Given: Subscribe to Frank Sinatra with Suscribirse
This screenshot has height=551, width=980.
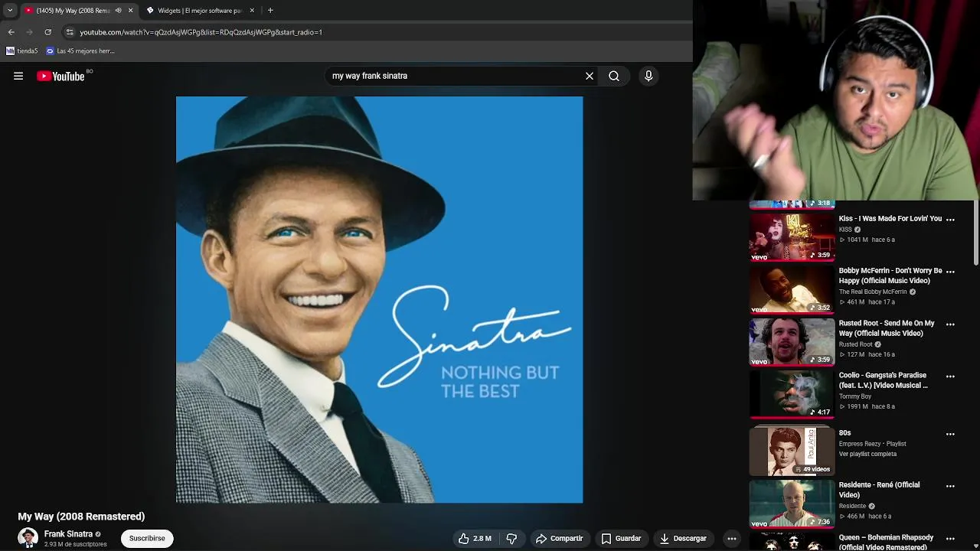Looking at the screenshot, I should point(147,538).
